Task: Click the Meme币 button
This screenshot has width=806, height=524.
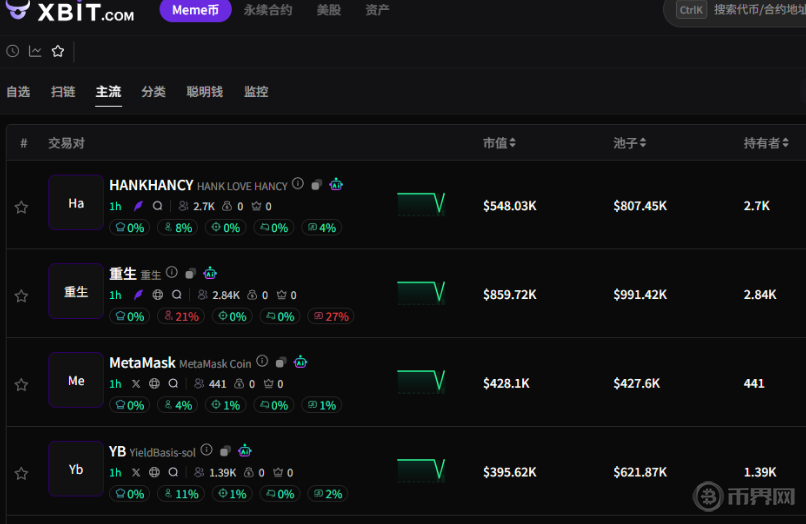Action: tap(195, 11)
